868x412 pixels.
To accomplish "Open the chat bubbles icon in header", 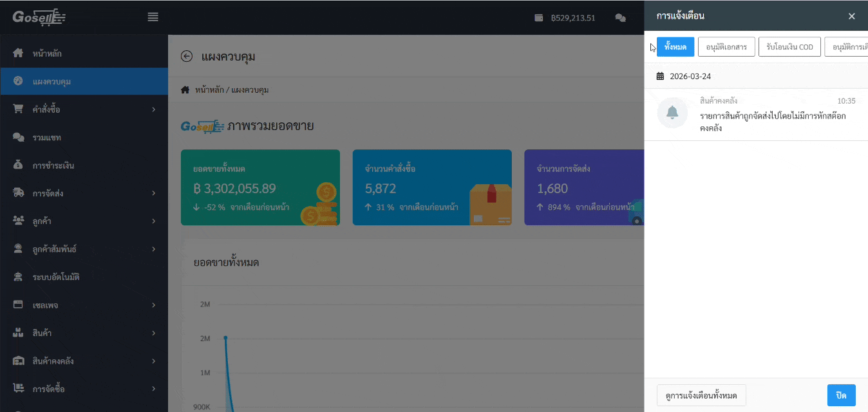I will click(x=620, y=18).
